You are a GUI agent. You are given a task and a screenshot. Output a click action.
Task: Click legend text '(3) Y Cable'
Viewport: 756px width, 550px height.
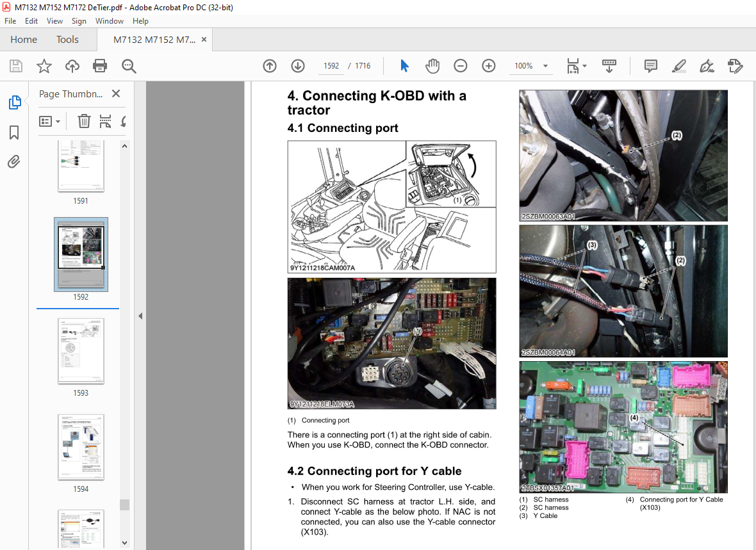(539, 516)
